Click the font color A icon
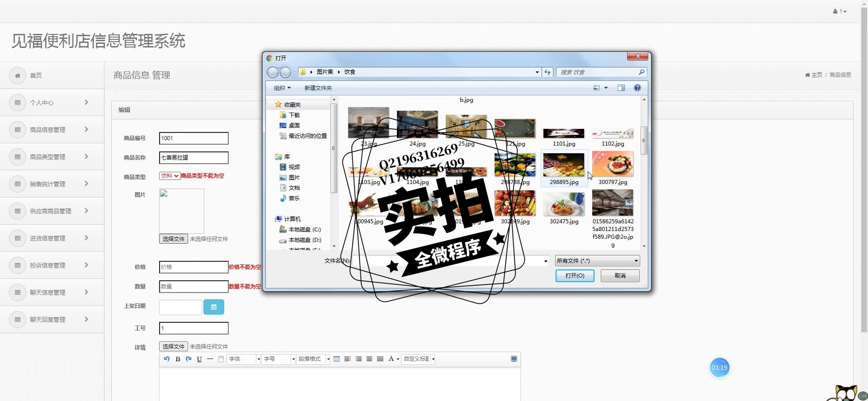Viewport: 868px width, 401px height. (391, 359)
